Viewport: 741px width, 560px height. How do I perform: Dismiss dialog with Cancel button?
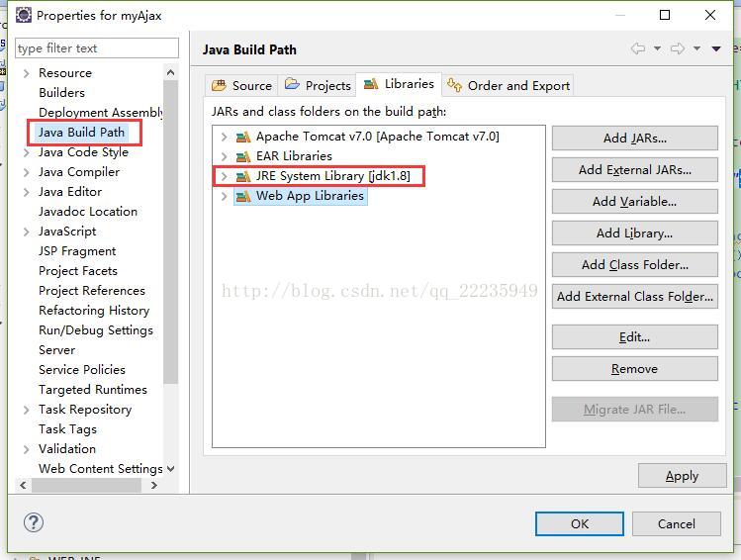click(677, 523)
